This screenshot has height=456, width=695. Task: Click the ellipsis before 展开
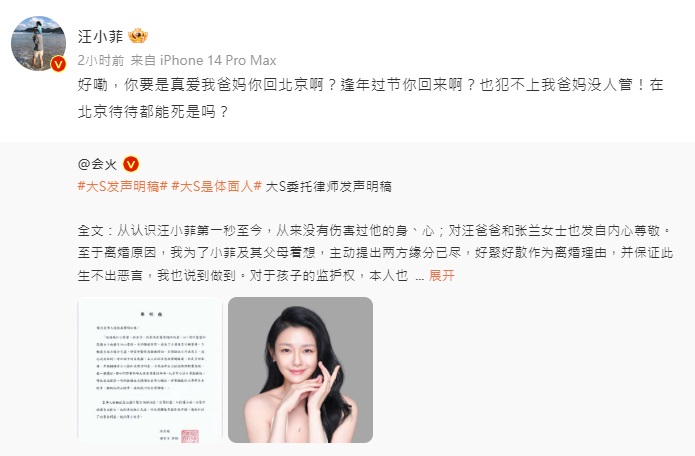click(x=420, y=276)
